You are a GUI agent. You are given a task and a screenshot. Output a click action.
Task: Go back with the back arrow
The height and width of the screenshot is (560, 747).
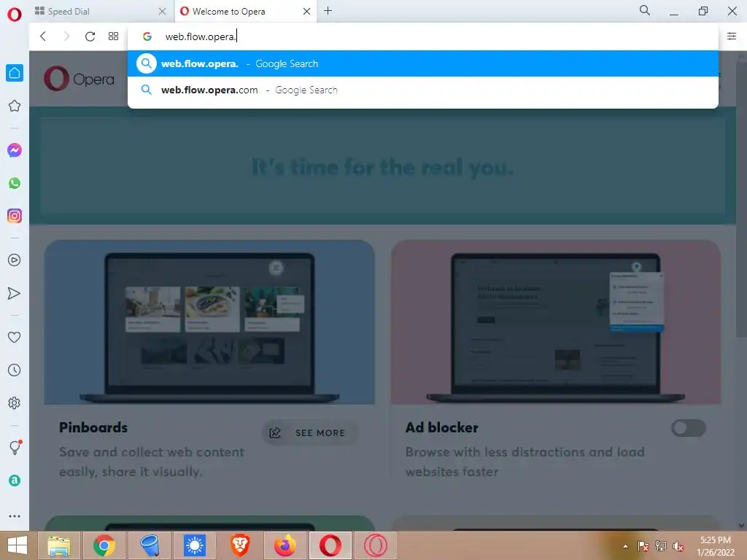[x=43, y=36]
